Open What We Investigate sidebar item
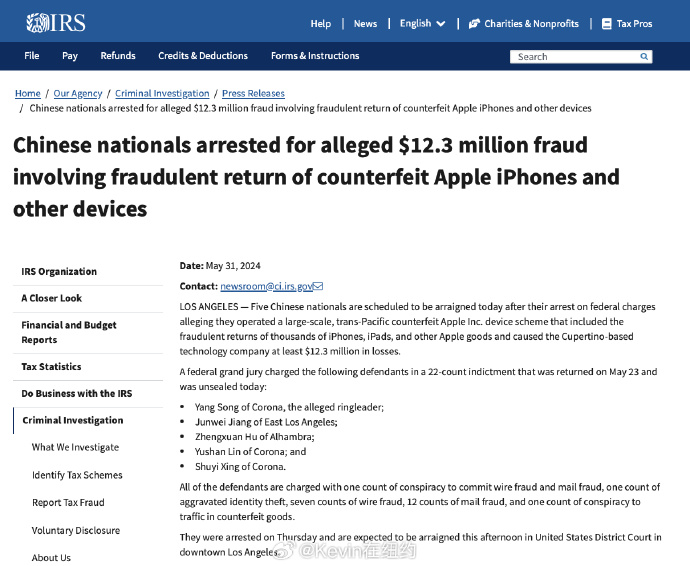The height and width of the screenshot is (566, 690). (x=75, y=447)
